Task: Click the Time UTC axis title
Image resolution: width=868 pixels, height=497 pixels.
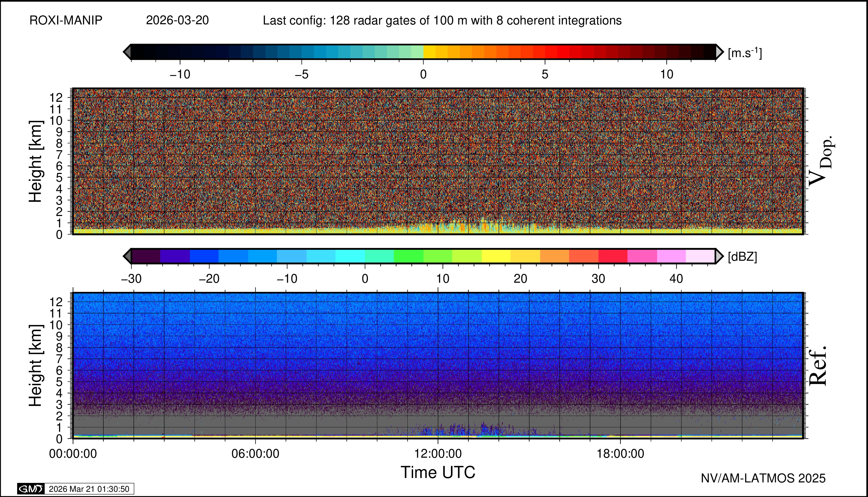Action: 438,473
